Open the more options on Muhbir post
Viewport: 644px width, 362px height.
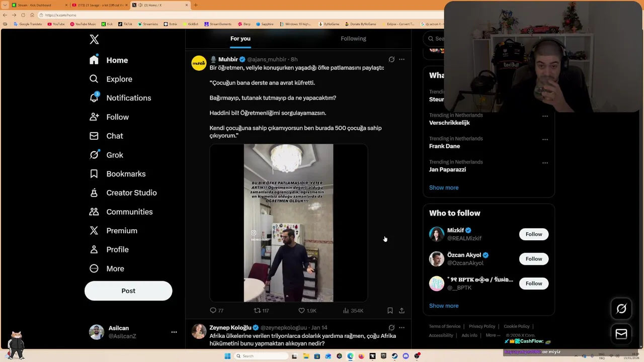pos(401,59)
